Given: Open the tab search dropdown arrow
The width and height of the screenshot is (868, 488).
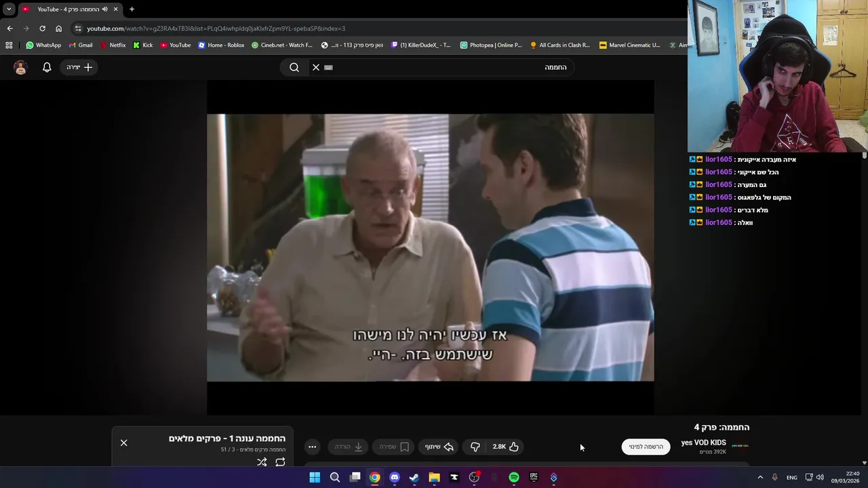Looking at the screenshot, I should point(9,9).
